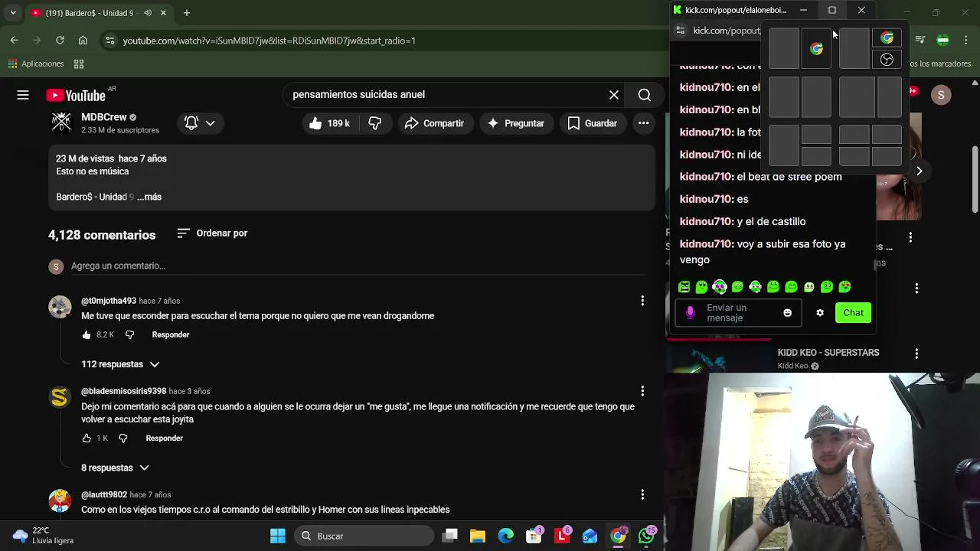Reply to @bladesmisosiris9398 with Responder
The height and width of the screenshot is (551, 980).
click(x=165, y=438)
